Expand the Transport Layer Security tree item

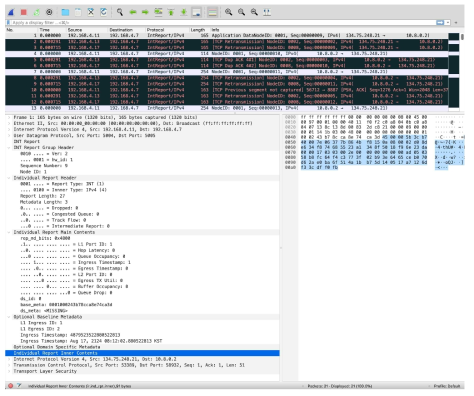click(x=9, y=371)
